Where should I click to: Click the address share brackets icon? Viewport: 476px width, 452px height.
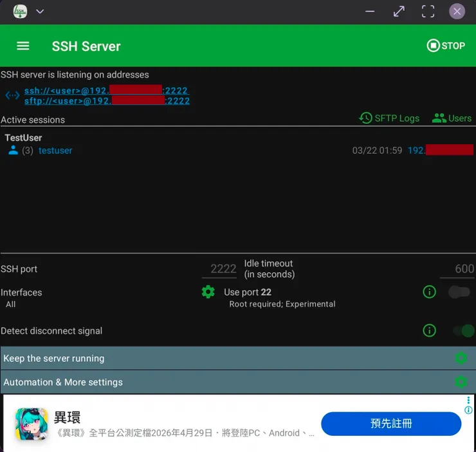(12, 95)
